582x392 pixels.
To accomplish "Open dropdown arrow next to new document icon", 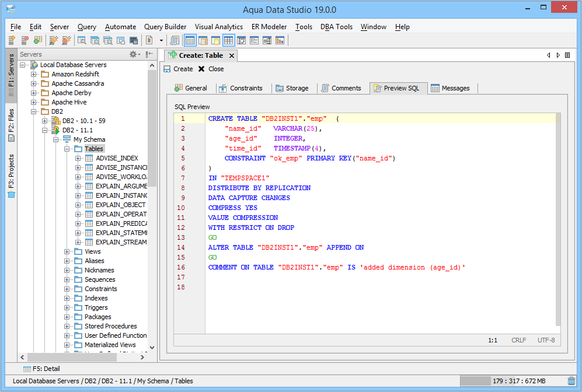I will [161, 40].
